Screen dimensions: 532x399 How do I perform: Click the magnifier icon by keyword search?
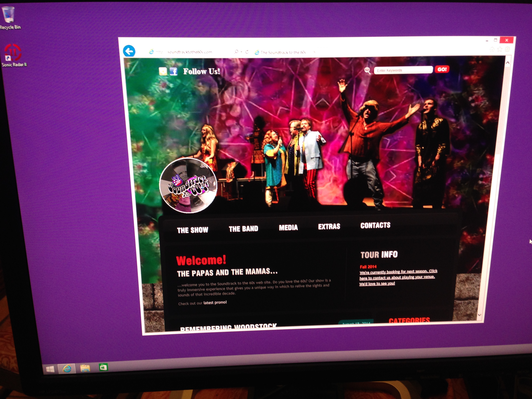coord(367,70)
